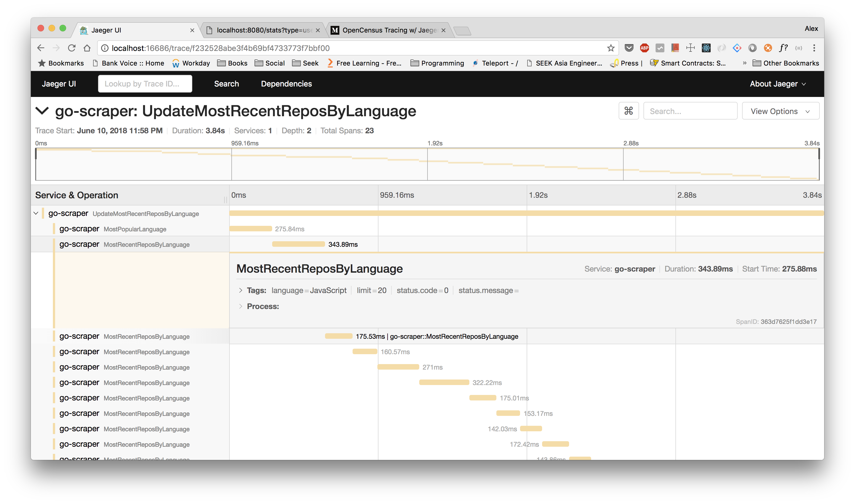Open the Teleport bookmark
The width and height of the screenshot is (855, 504).
(x=495, y=63)
